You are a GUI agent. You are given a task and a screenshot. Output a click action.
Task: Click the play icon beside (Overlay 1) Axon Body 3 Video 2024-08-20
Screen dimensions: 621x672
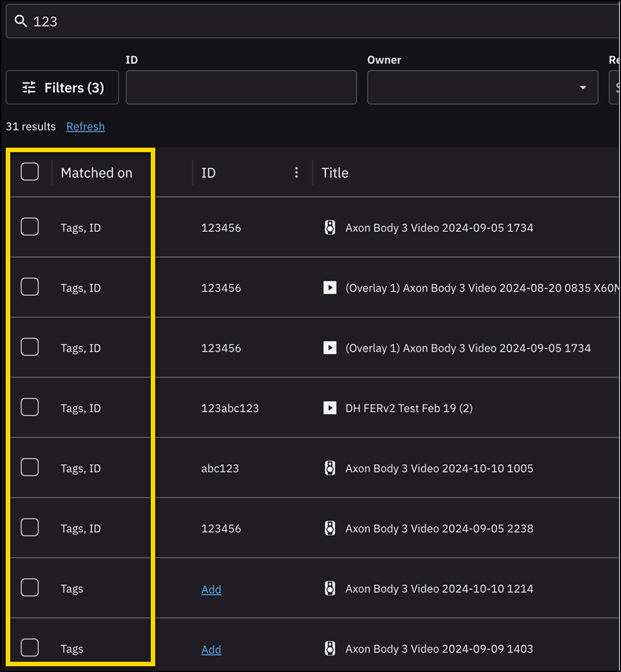pos(330,288)
